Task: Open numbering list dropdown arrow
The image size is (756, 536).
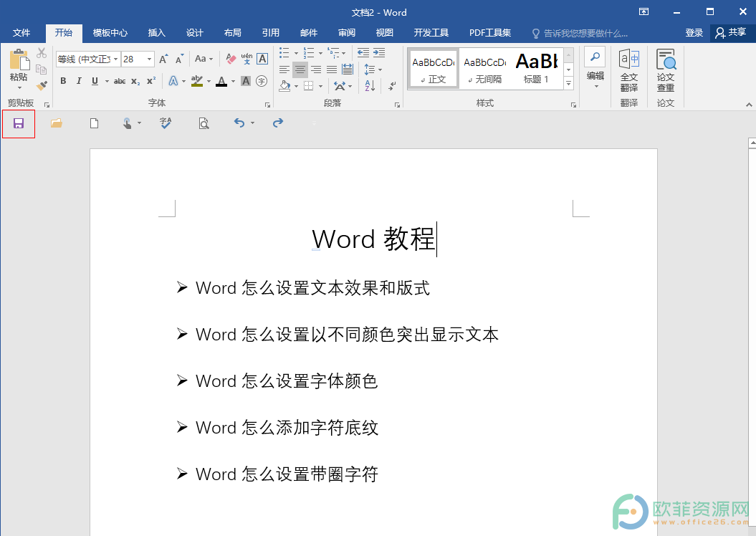Action: click(x=320, y=53)
